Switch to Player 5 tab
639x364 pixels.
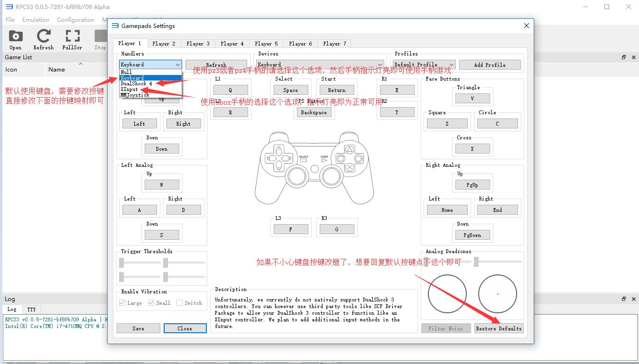pyautogui.click(x=266, y=44)
